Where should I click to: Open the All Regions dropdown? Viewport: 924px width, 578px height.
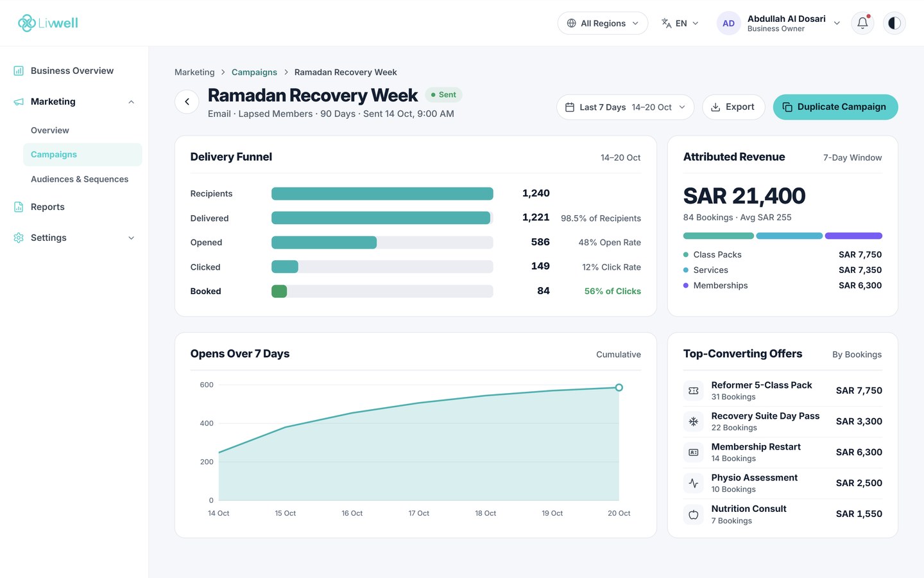(x=603, y=23)
